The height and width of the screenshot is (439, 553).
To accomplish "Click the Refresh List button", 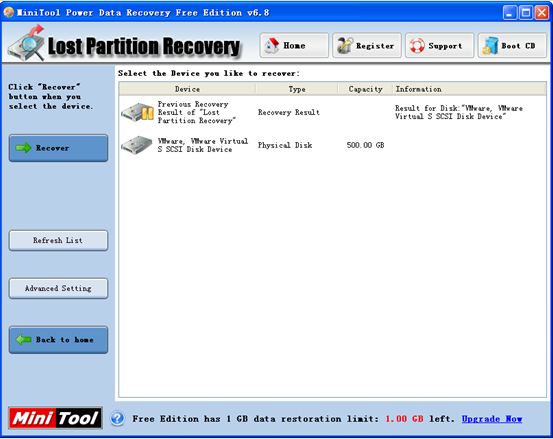I will pyautogui.click(x=58, y=240).
